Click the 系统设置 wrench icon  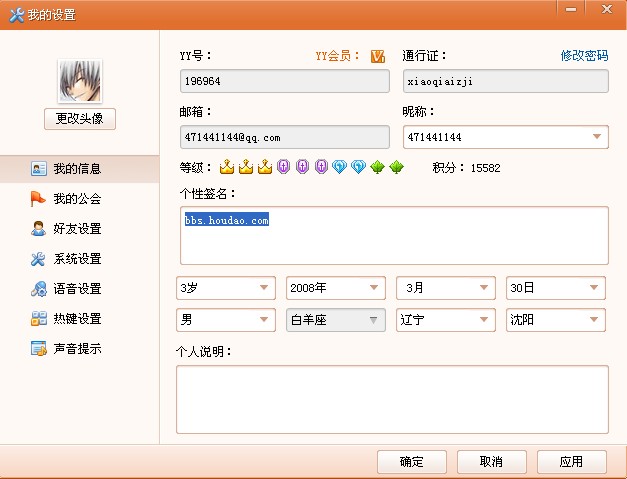pos(38,259)
